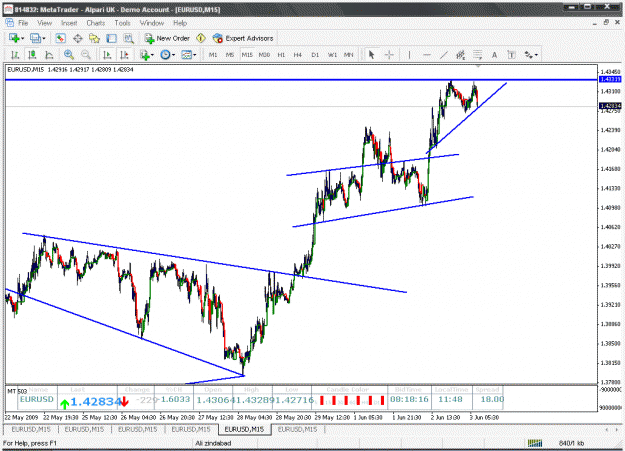Select the M5 timeframe

click(x=230, y=55)
